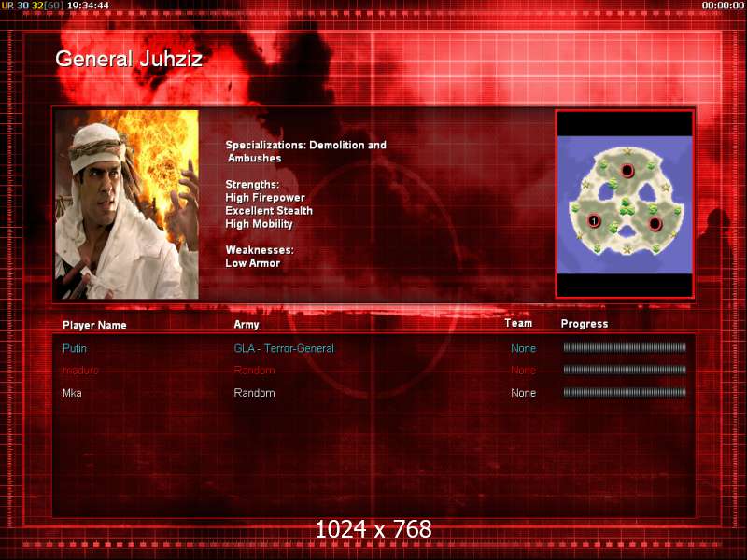This screenshot has width=747, height=560.
Task: Click the Player Name column header
Action: point(94,325)
